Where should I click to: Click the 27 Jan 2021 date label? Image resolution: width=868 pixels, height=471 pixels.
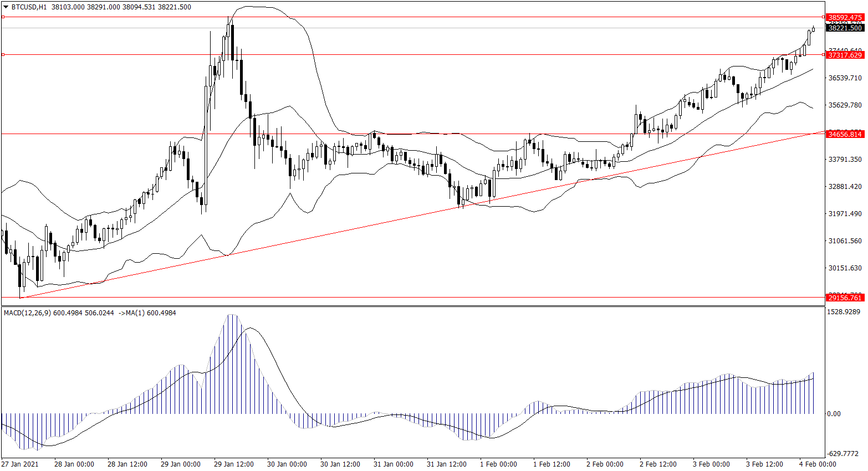[x=20, y=464]
